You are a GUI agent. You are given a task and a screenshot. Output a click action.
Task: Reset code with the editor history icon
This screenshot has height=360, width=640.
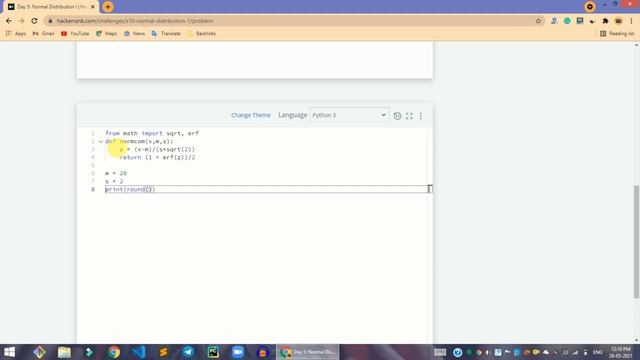point(397,116)
